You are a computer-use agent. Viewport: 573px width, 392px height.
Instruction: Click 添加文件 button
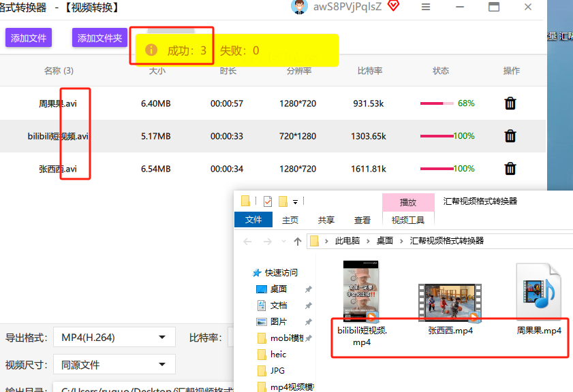tap(29, 37)
